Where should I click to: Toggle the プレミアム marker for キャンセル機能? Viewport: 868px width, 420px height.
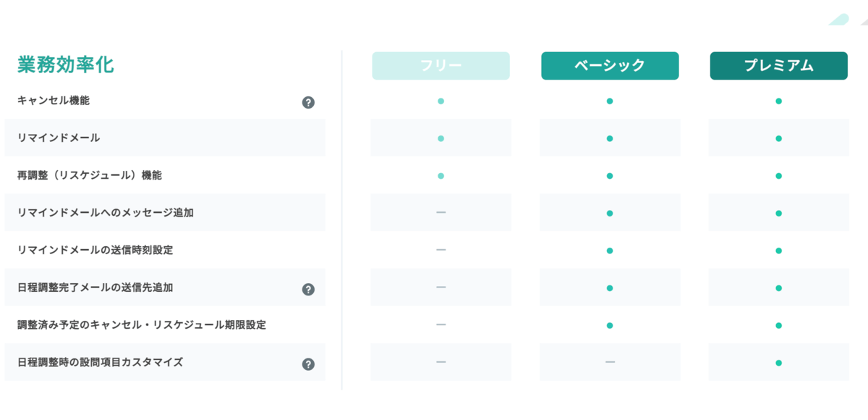(x=778, y=101)
